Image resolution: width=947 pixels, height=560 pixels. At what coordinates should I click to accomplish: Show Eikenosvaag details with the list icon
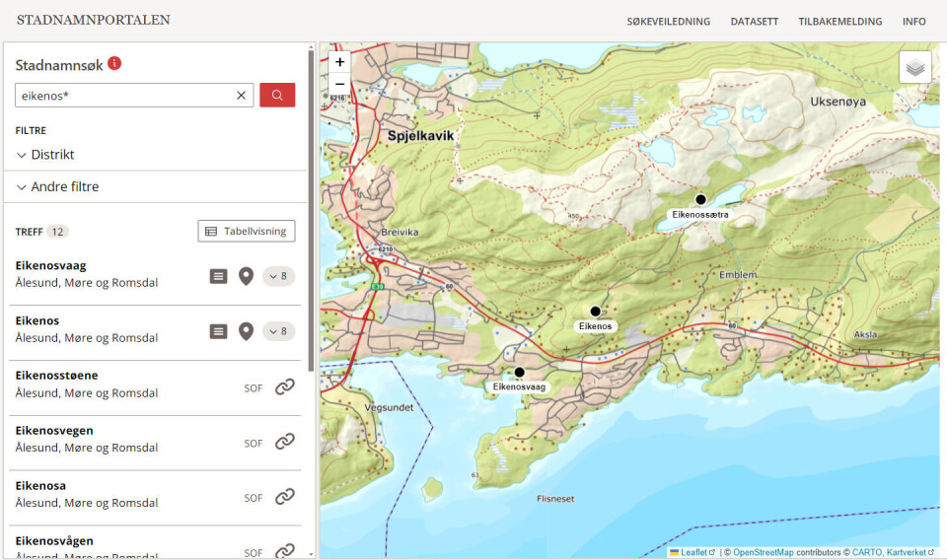(x=219, y=276)
